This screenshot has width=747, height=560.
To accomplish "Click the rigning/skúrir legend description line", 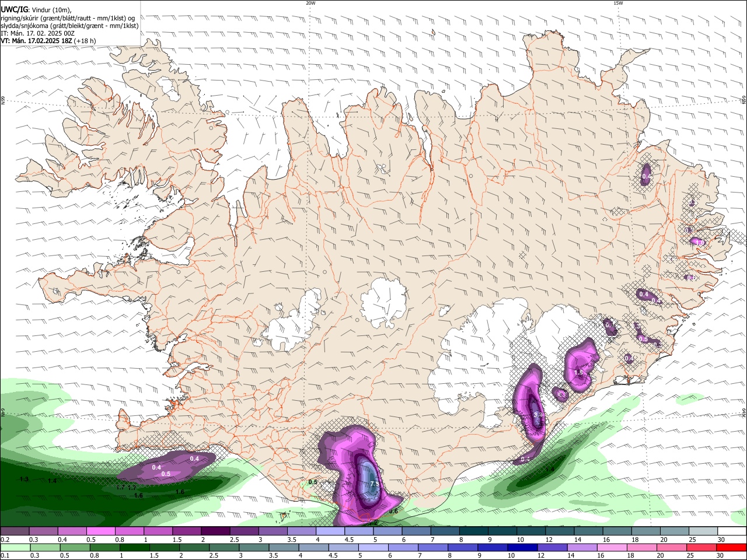I will (67, 17).
